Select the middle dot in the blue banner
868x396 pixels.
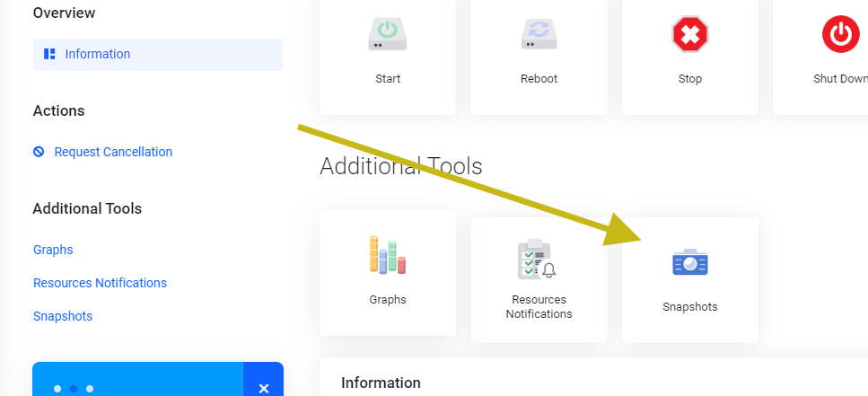pyautogui.click(x=74, y=389)
